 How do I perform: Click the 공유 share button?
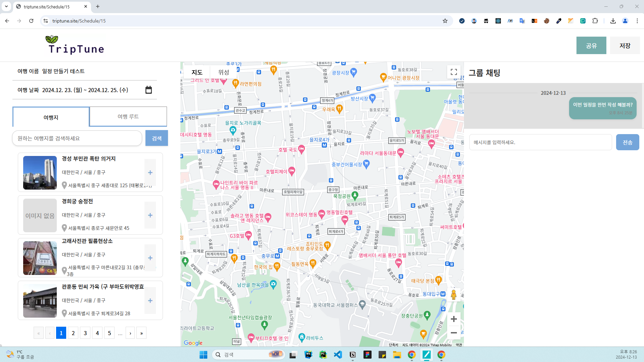(x=591, y=45)
